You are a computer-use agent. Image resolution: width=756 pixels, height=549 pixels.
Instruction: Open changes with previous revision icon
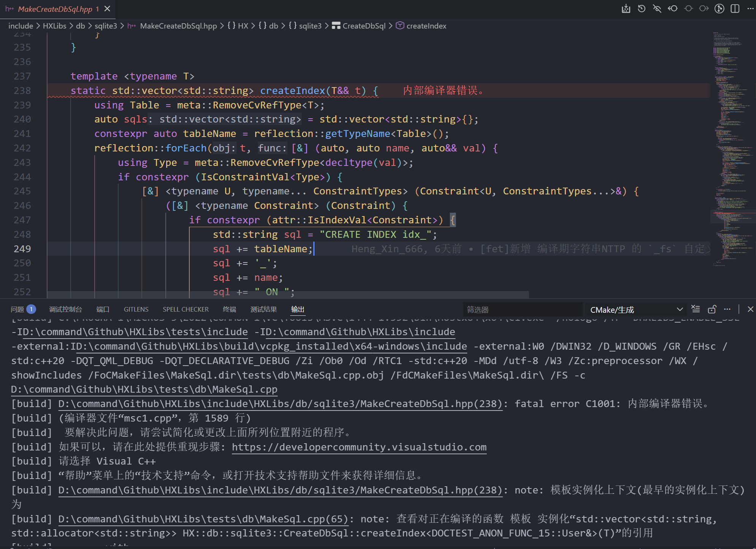pos(673,9)
